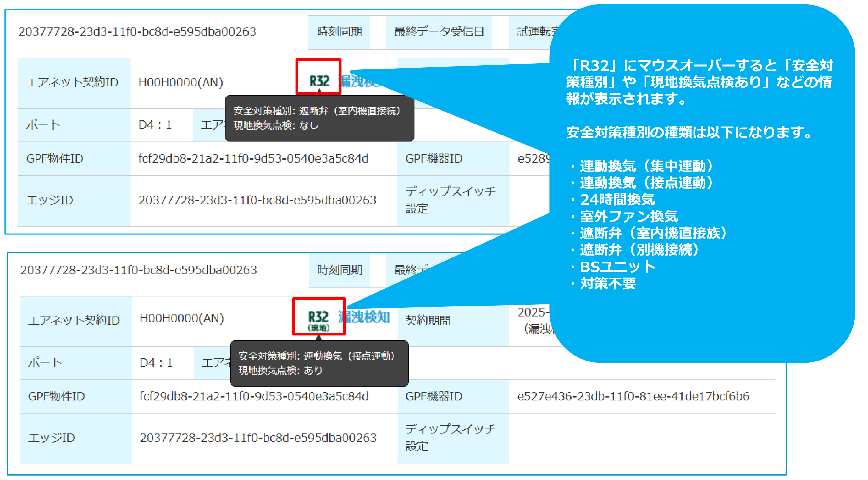Click the port value D4 : 1 in the lower panel
Image resolution: width=868 pixels, height=480 pixels.
pyautogui.click(x=156, y=363)
